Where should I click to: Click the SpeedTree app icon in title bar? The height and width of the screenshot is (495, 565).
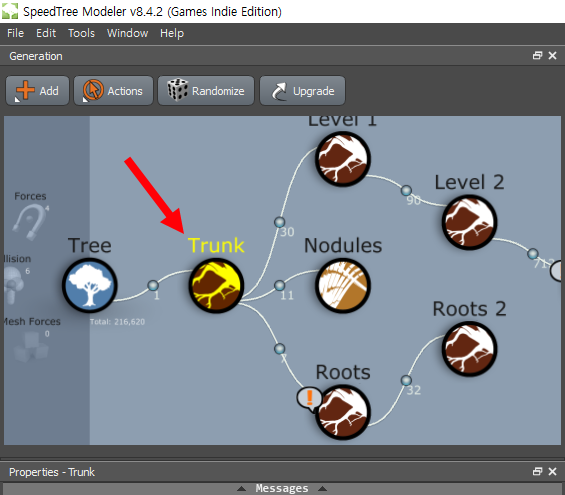click(x=10, y=11)
